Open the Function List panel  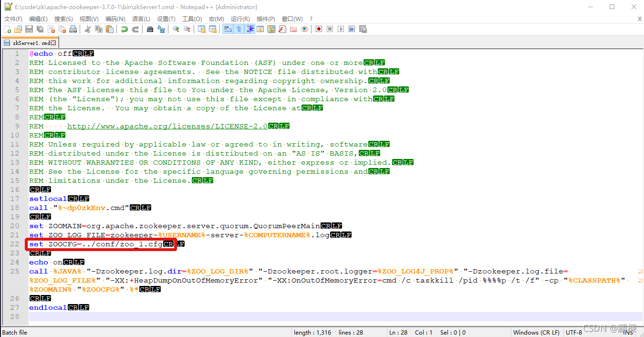point(282,29)
